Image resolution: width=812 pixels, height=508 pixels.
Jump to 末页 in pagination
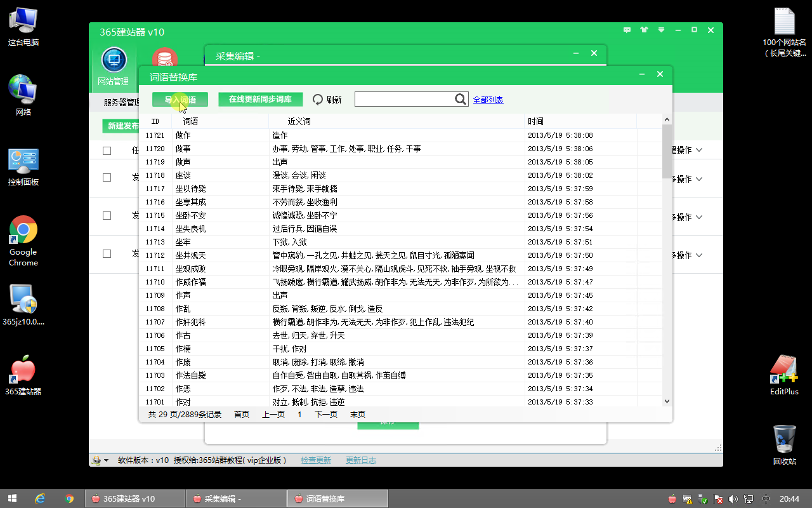click(x=358, y=415)
